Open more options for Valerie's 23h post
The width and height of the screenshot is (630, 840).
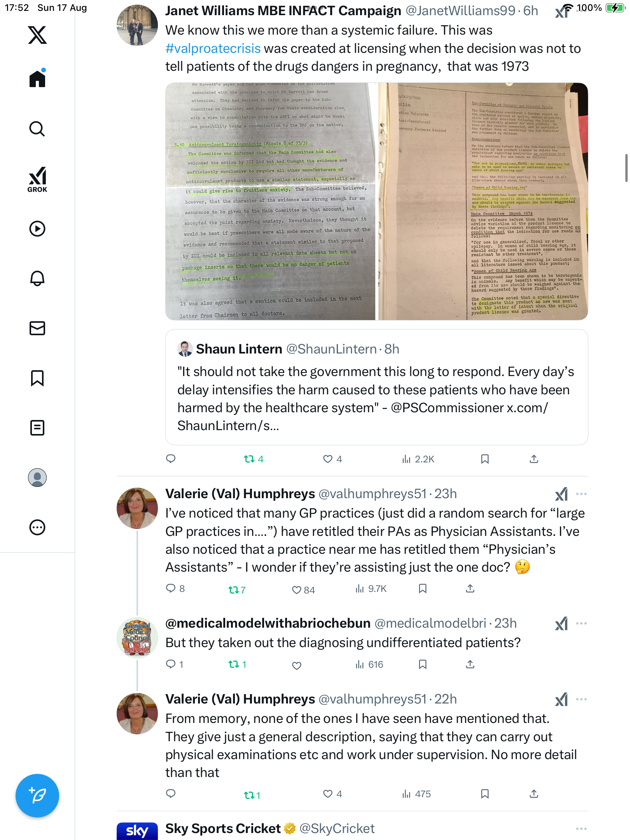point(581,494)
